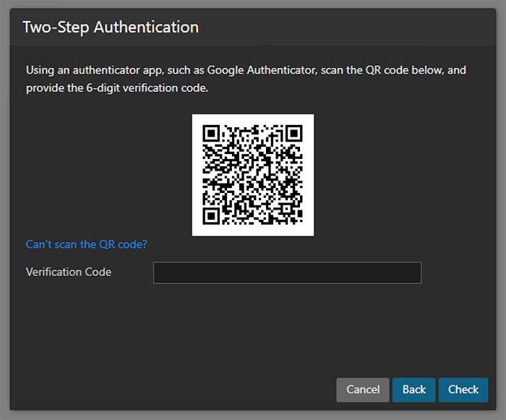This screenshot has width=506, height=420.
Task: Click the top-left finder square of QR code
Action: pyautogui.click(x=211, y=134)
